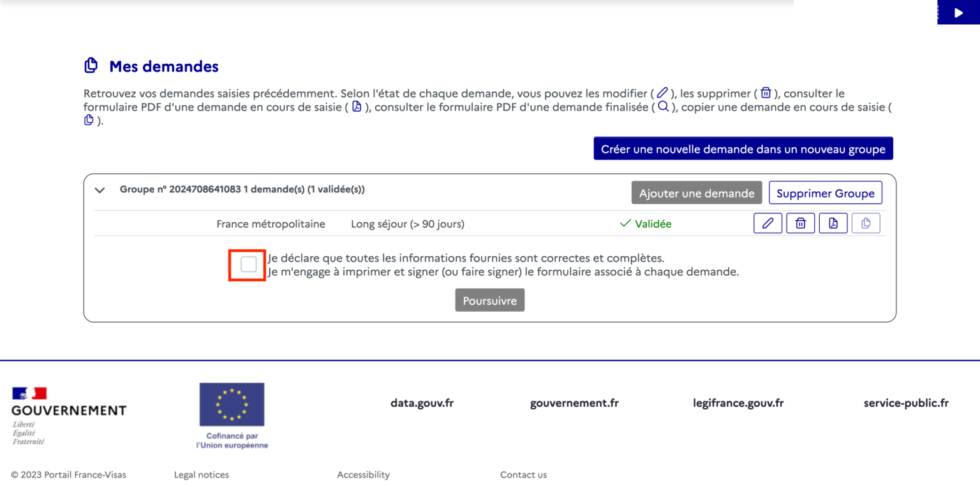The width and height of the screenshot is (980, 487).
Task: Open the legifrance.gouv.fr link
Action: click(738, 403)
